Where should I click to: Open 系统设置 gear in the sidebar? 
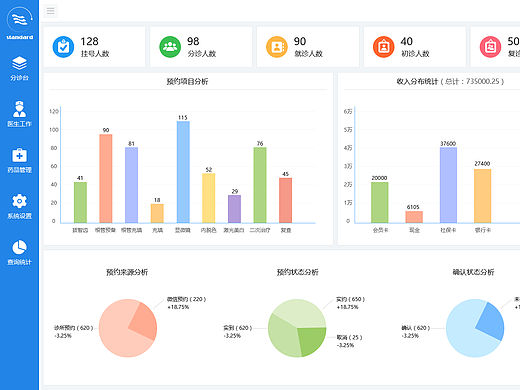click(19, 207)
